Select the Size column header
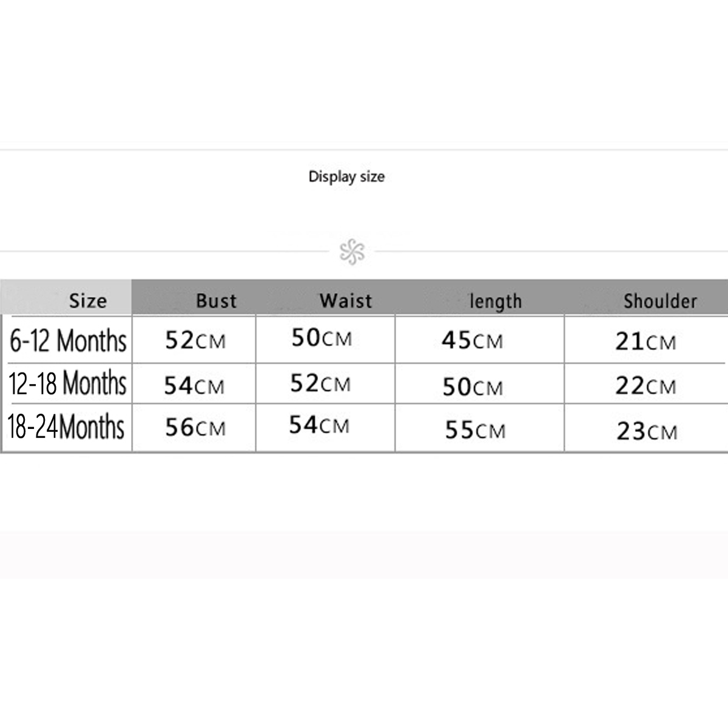This screenshot has height=728, width=728. (87, 300)
